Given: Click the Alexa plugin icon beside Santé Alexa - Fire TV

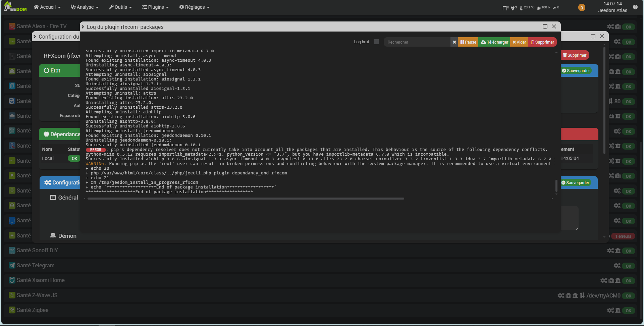Looking at the screenshot, I should (x=12, y=26).
